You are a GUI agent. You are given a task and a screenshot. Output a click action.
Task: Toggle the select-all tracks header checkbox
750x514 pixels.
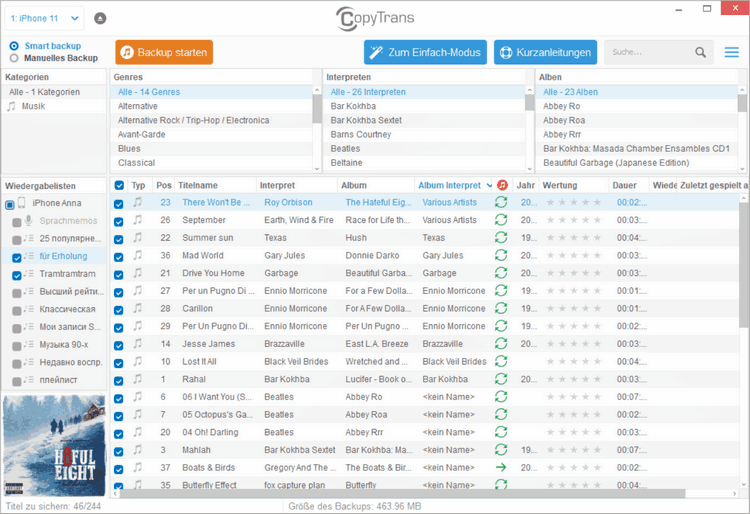119,186
